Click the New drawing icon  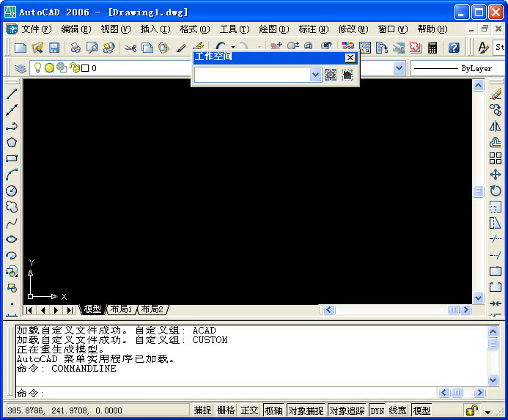(x=21, y=48)
